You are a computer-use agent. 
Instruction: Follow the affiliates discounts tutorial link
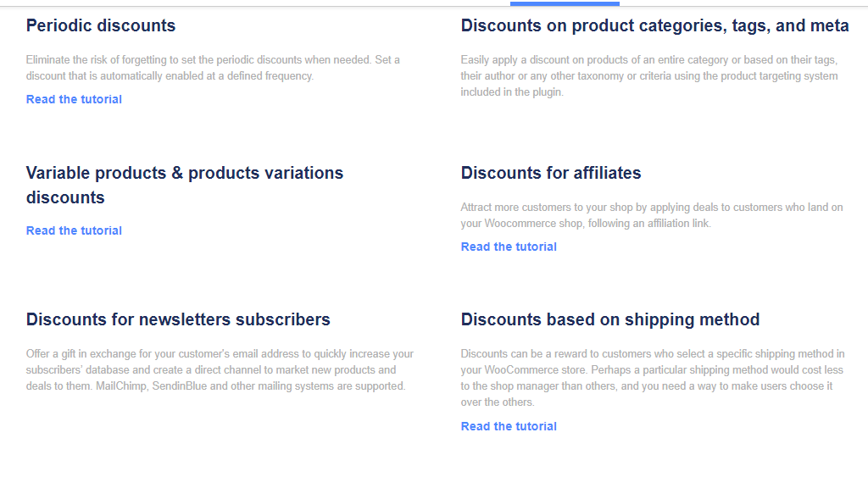(509, 247)
